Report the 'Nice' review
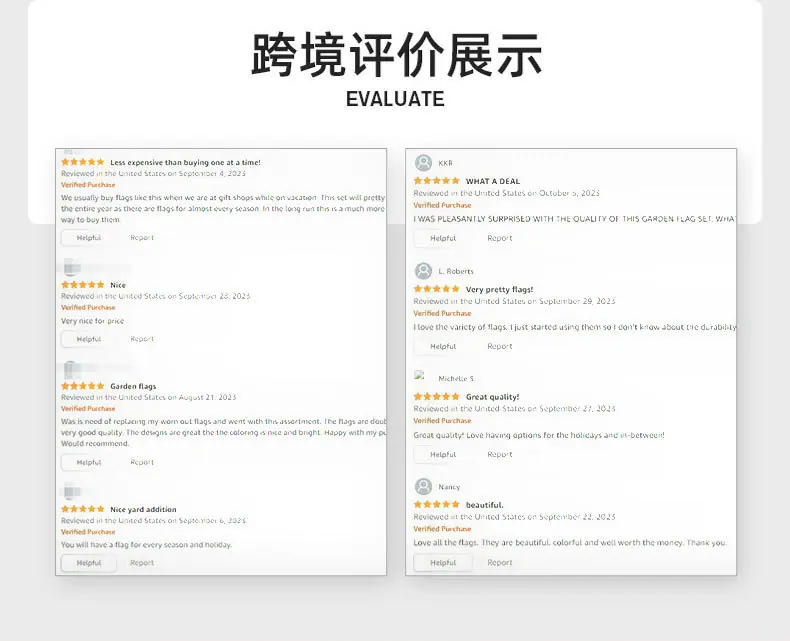 pyautogui.click(x=142, y=339)
